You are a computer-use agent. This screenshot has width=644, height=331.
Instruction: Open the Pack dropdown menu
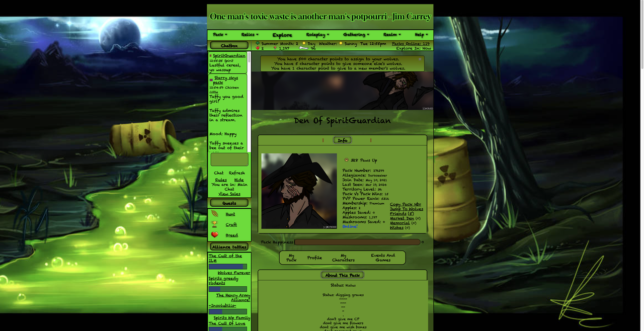pyautogui.click(x=220, y=35)
